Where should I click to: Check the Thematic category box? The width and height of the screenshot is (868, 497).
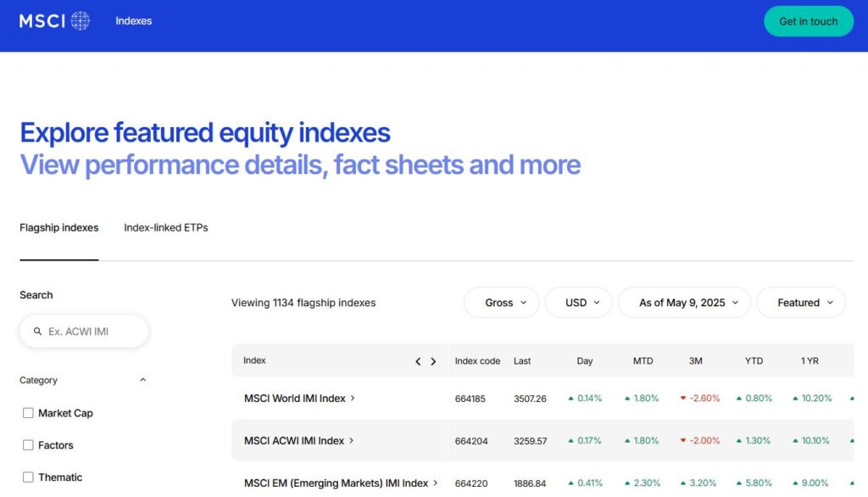(28, 477)
